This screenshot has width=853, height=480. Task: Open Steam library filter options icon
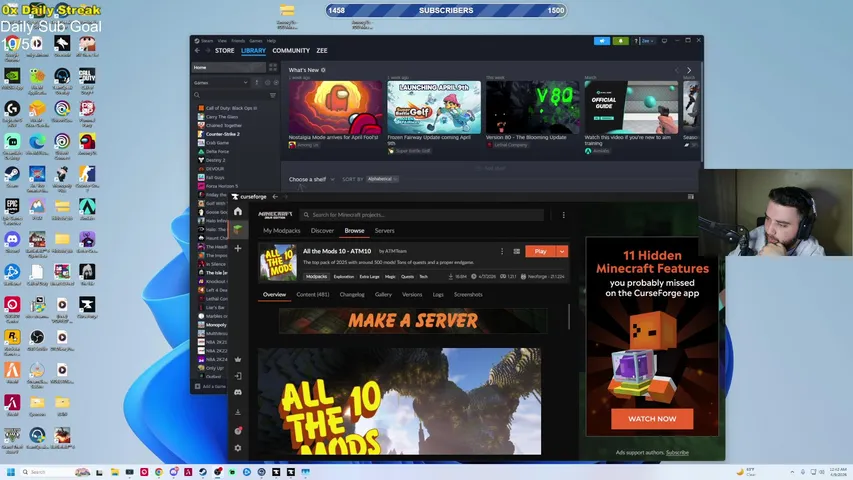click(273, 95)
